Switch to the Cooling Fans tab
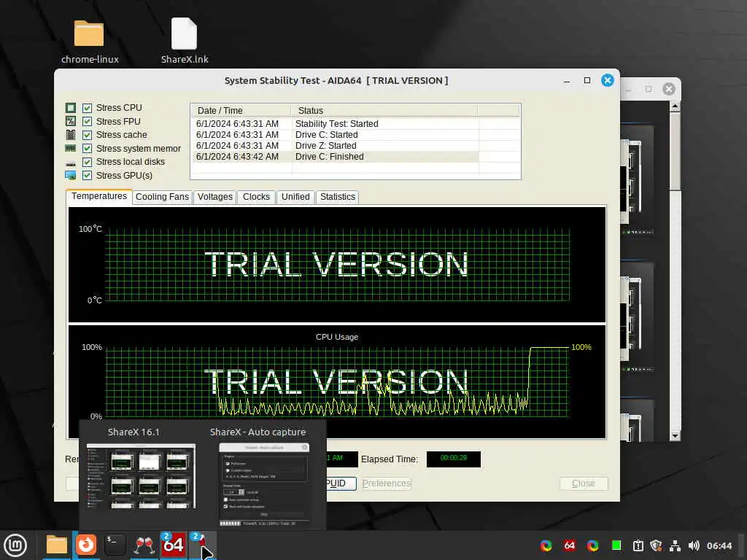This screenshot has width=747, height=560. pos(162,197)
